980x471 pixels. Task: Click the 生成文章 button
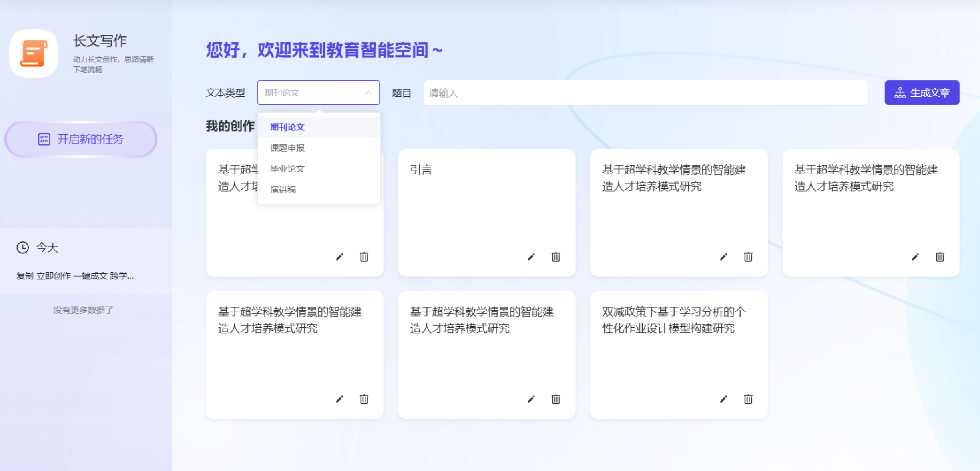tap(922, 93)
